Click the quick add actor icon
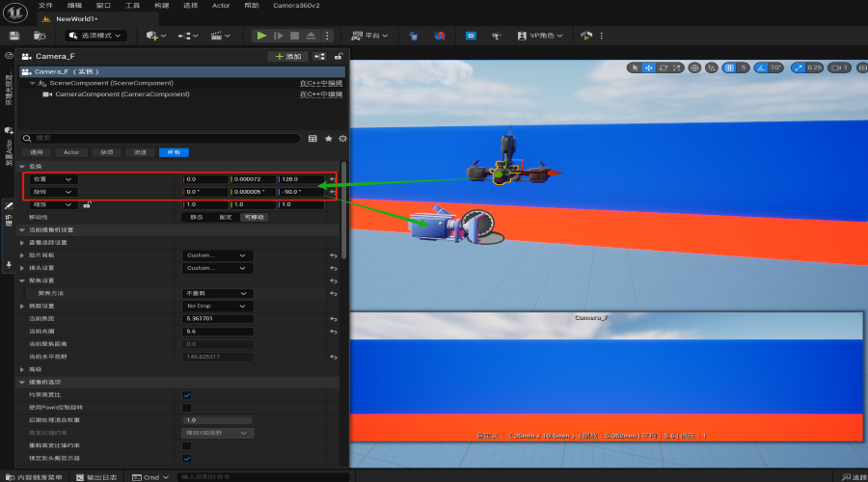 point(155,36)
